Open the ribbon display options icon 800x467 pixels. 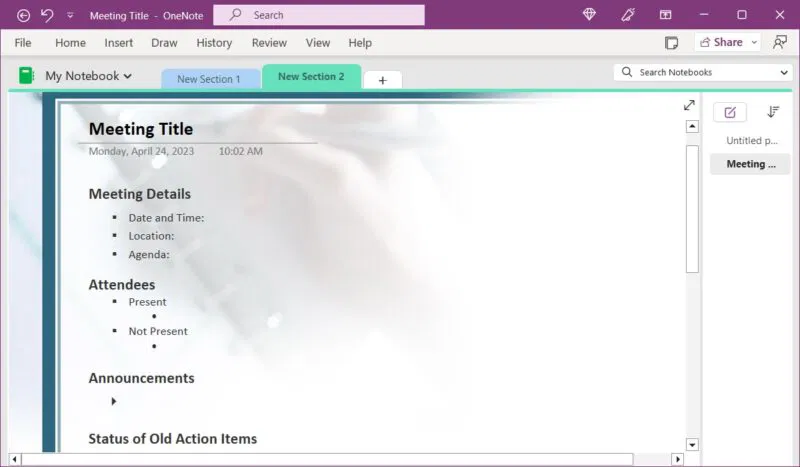point(665,15)
